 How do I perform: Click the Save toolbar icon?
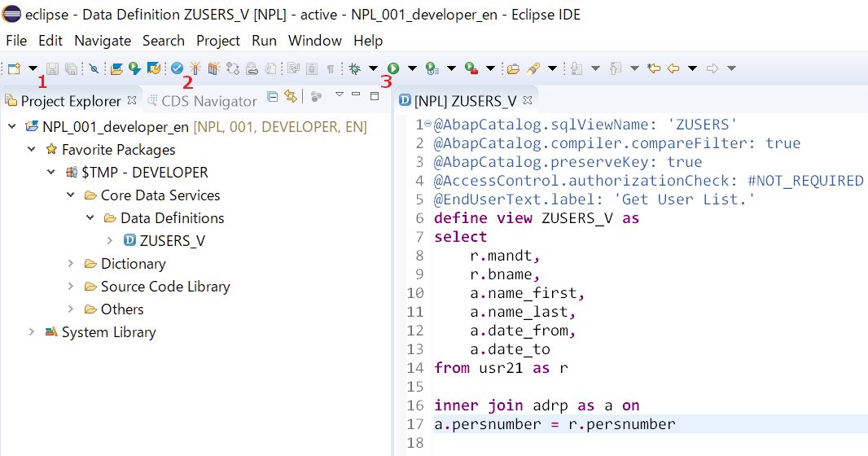tap(52, 68)
